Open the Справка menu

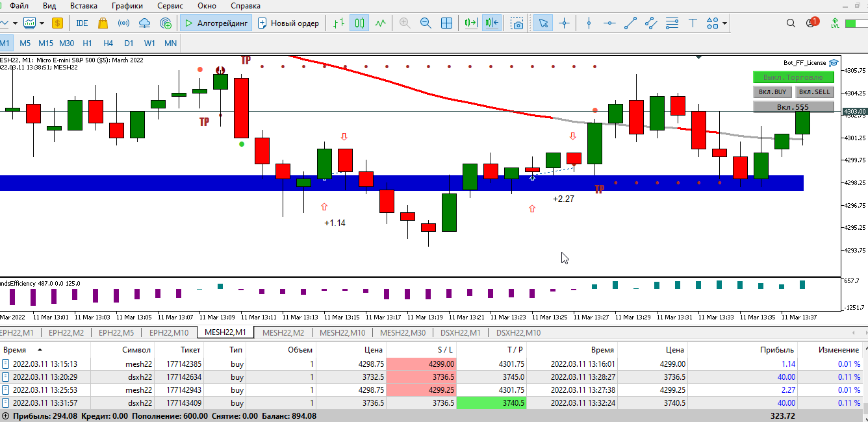(245, 5)
